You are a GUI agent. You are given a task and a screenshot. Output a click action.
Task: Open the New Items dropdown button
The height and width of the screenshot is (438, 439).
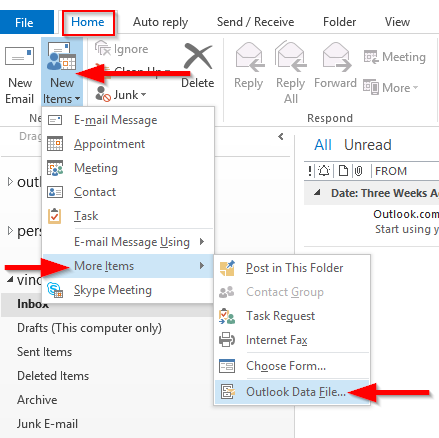62,72
